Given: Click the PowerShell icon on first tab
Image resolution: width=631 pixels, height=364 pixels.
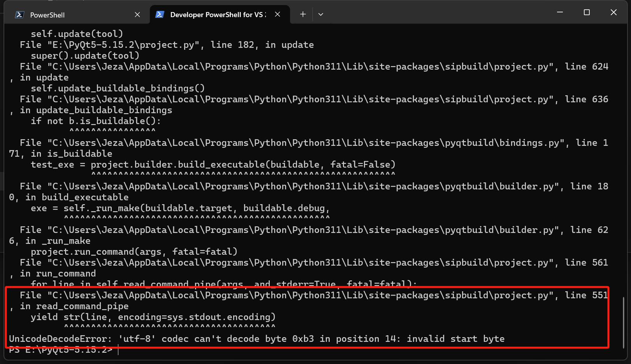Looking at the screenshot, I should pos(19,15).
